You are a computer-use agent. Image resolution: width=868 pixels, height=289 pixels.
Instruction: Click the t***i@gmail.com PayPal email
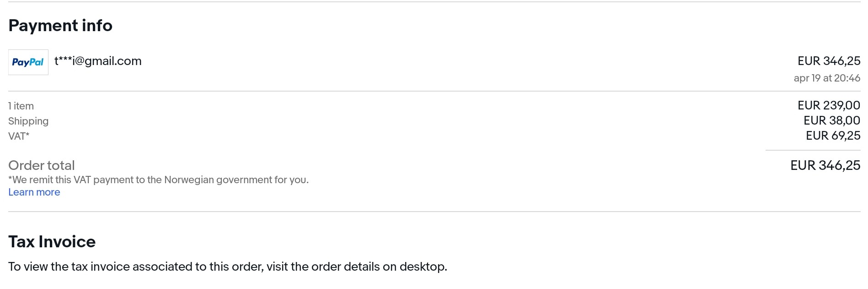[x=98, y=61]
